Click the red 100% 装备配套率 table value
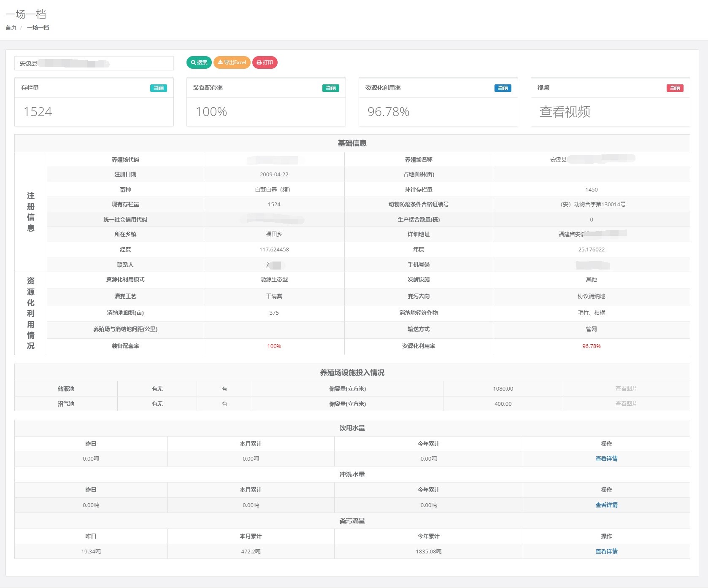This screenshot has height=588, width=708. pos(274,346)
